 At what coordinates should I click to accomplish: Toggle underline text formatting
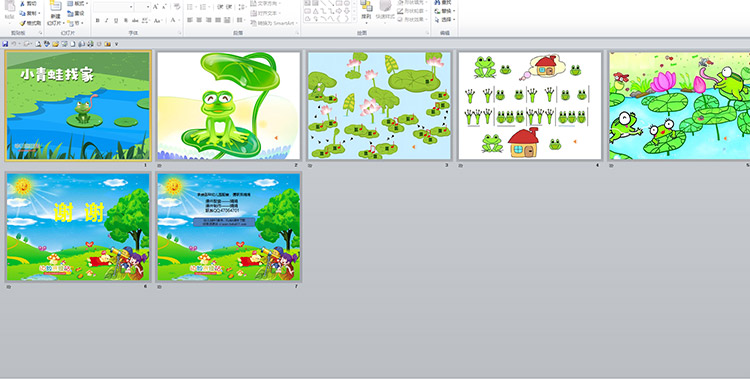point(116,21)
